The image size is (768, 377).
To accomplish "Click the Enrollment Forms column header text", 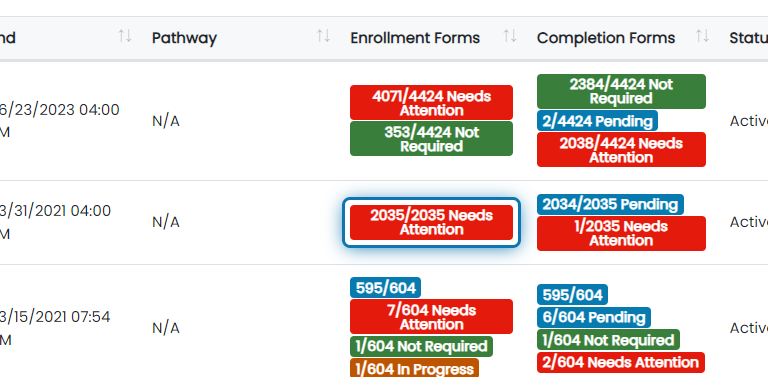I will [415, 38].
